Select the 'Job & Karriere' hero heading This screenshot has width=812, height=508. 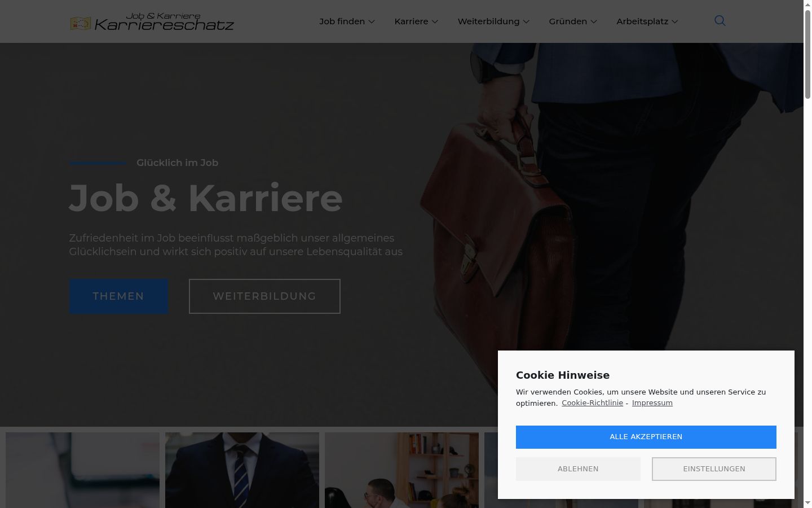coord(206,198)
